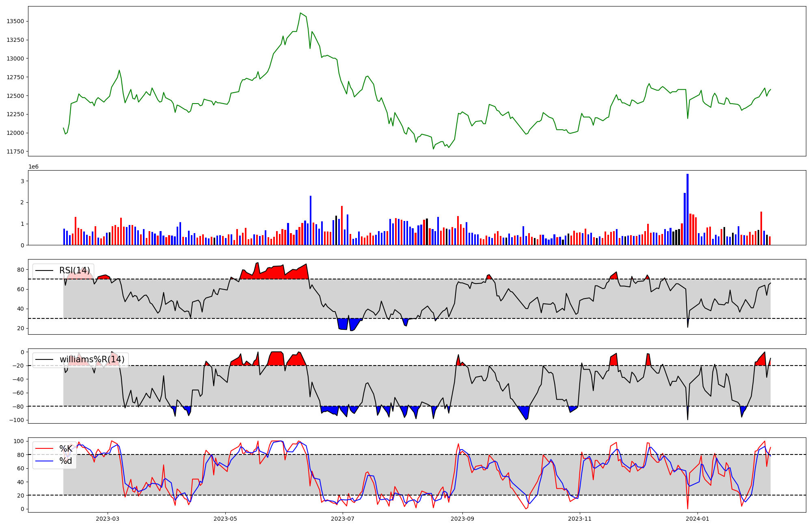Click the highest peak of green price line

(300, 13)
